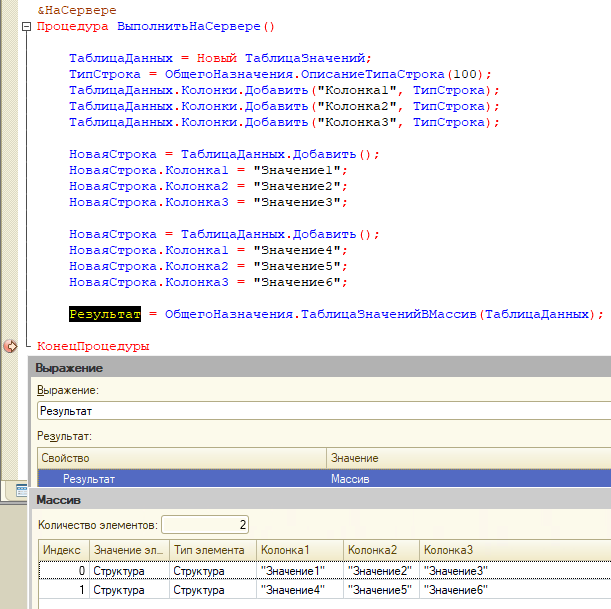Collapse the ВыполнитьНаСервере procedure block
The image size is (611, 609).
point(25,26)
